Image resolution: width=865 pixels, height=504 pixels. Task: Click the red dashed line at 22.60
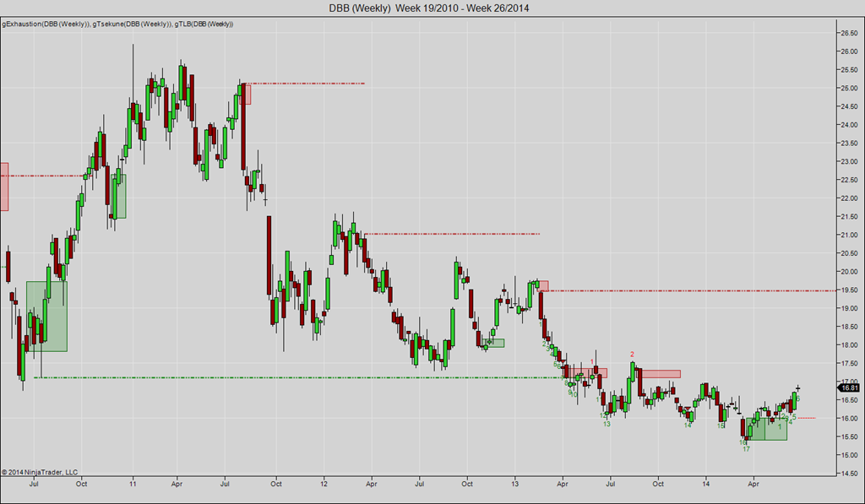pos(46,176)
